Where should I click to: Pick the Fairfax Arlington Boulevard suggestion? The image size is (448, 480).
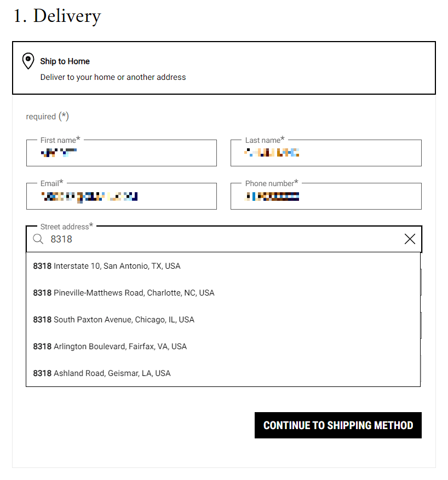click(109, 346)
